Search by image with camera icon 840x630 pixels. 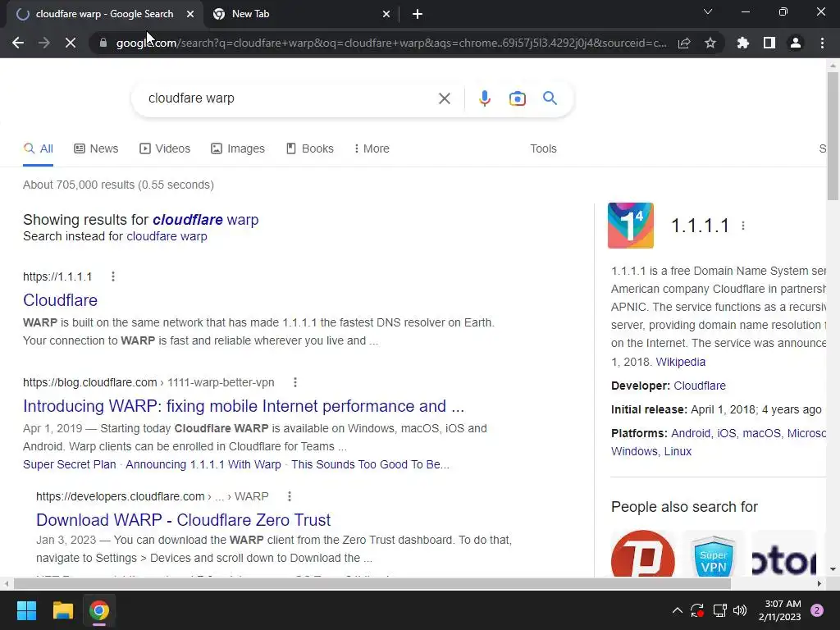[x=518, y=98]
